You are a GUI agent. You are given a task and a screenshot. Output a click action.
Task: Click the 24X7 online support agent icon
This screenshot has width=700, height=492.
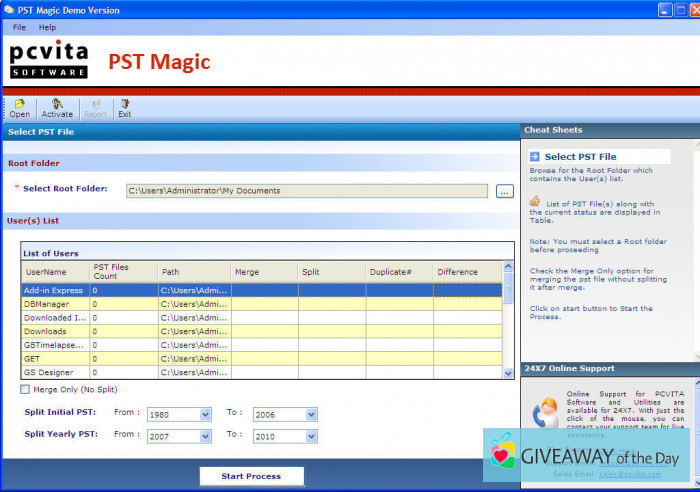546,412
